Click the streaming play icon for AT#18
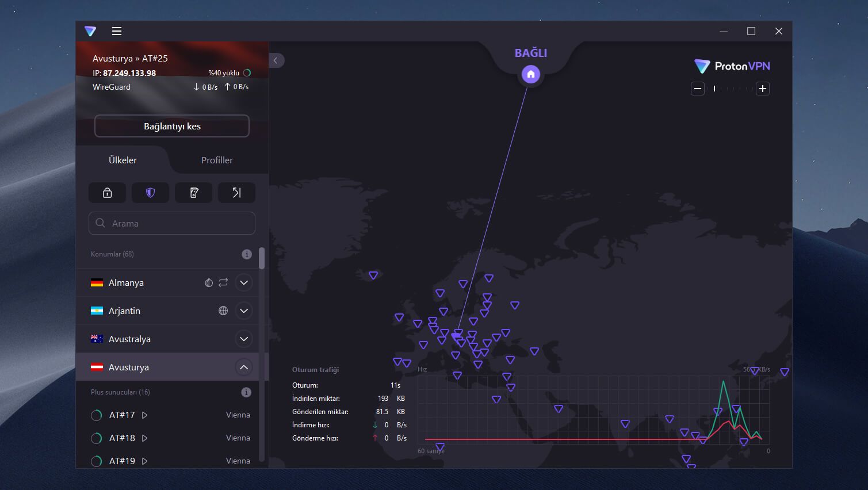Screen dimensions: 868x490 click(x=144, y=438)
